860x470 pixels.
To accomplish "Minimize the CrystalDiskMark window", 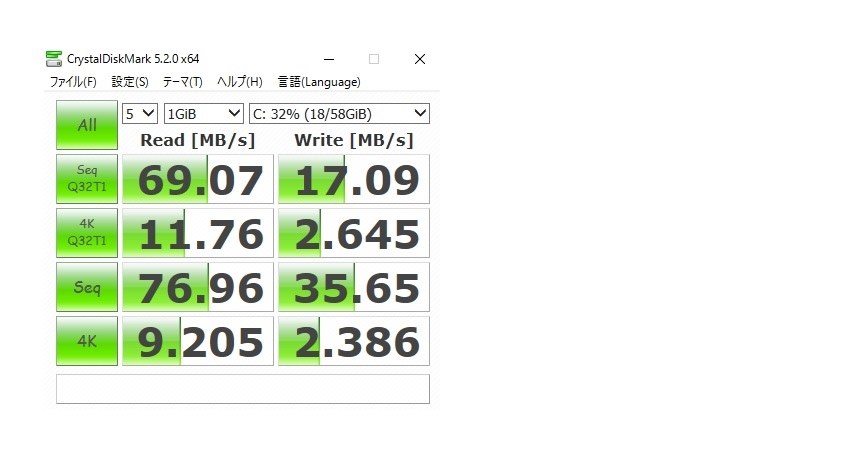I will pyautogui.click(x=329, y=59).
